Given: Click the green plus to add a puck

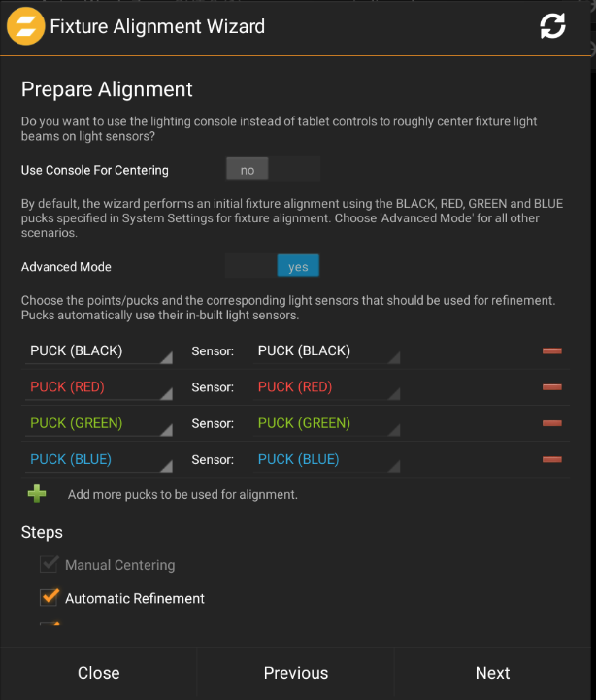Looking at the screenshot, I should point(37,494).
